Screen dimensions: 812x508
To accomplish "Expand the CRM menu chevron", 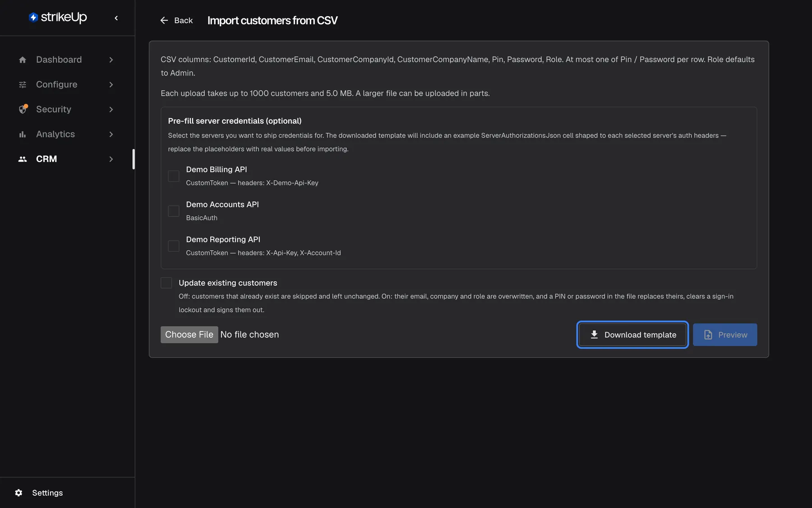I will click(111, 159).
